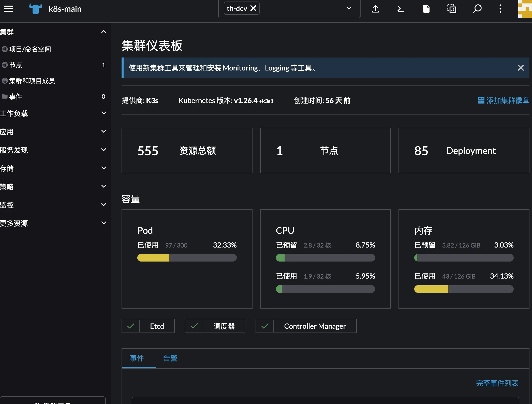Screen dimensions: 532x404
Task: Click the CPU 已预留 progress bar
Action: click(325, 258)
